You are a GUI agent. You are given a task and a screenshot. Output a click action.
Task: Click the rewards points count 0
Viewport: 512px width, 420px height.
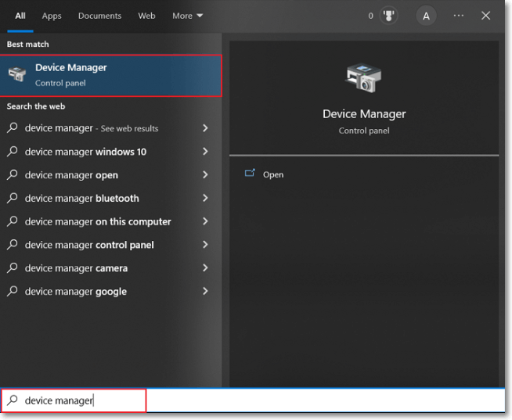point(370,16)
